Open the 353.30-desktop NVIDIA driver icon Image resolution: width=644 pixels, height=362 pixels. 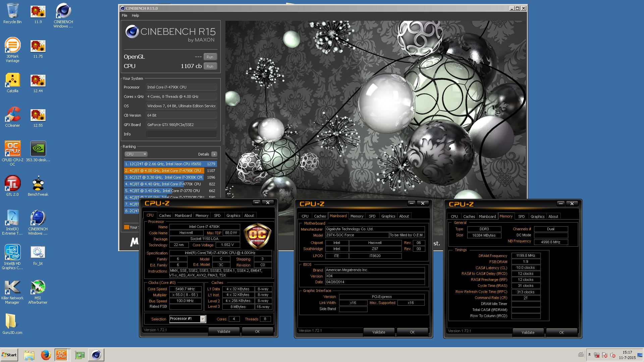(x=38, y=152)
